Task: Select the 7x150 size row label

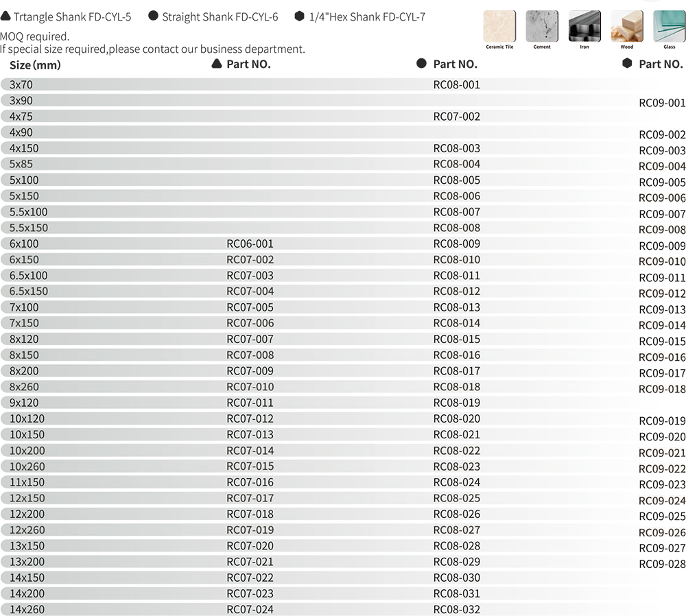Action: (x=24, y=323)
